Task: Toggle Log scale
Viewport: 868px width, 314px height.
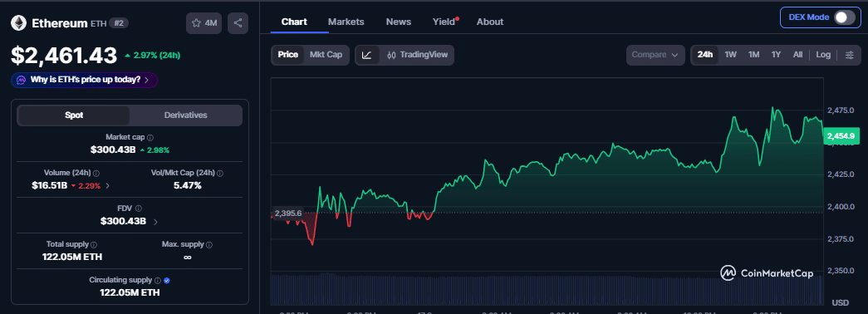Action: click(823, 55)
